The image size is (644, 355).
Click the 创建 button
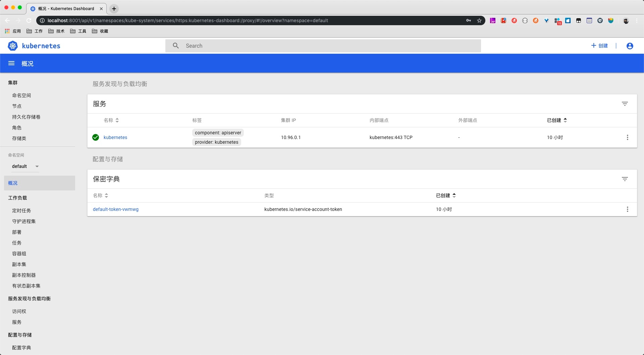pos(599,46)
